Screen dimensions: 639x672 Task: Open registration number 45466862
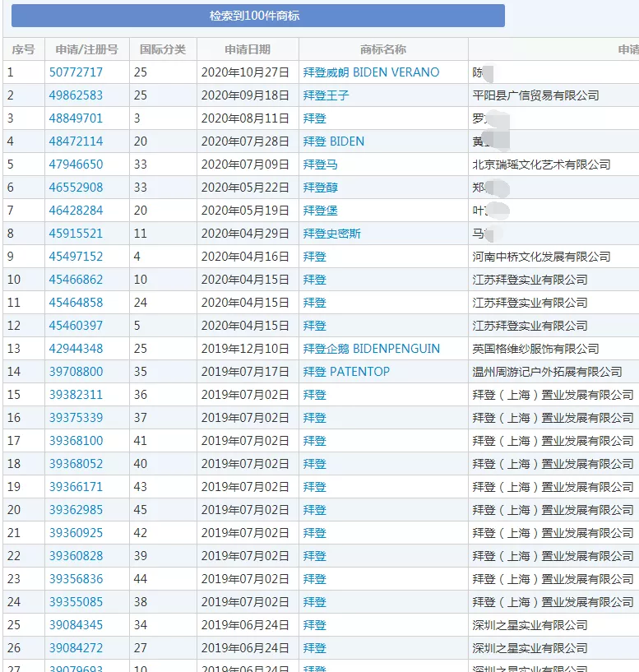76,280
